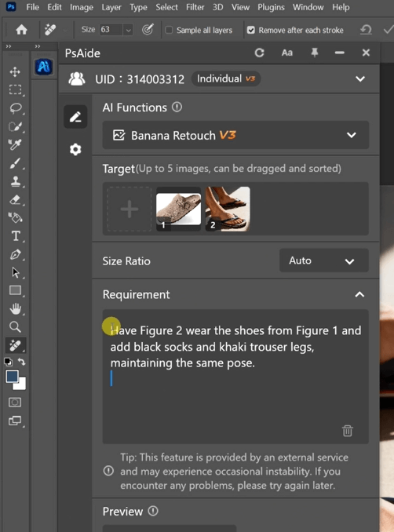This screenshot has height=532, width=394.
Task: Select the Path Selection tool
Action: (x=16, y=272)
